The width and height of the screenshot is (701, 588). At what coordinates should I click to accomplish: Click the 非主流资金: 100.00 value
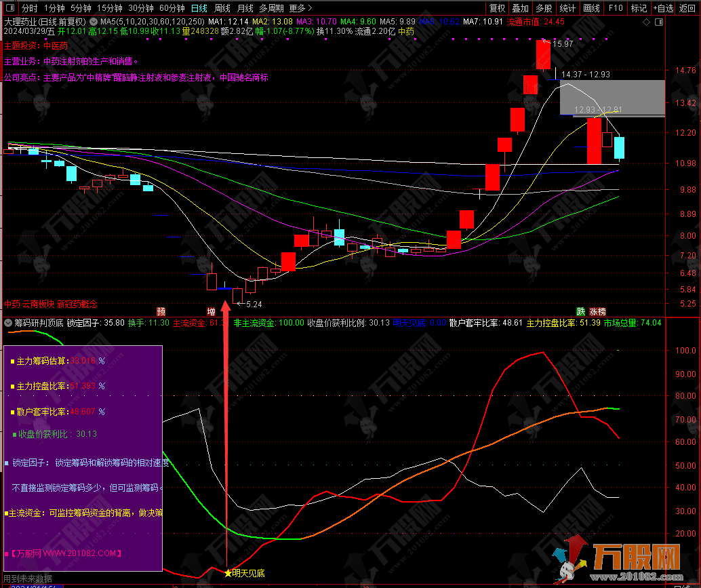point(268,322)
